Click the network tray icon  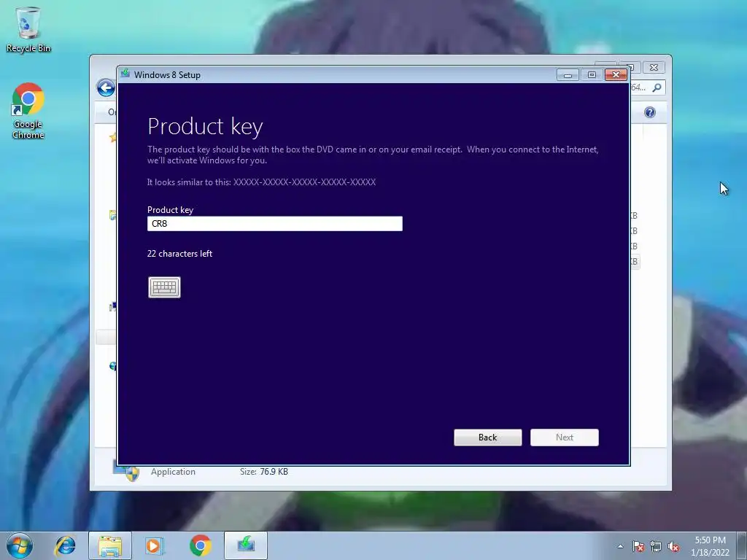656,546
